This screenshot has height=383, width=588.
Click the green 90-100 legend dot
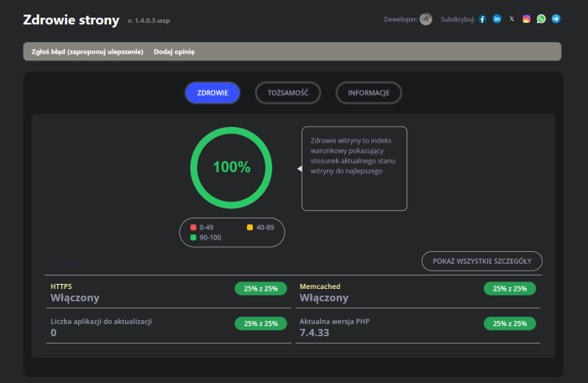(x=193, y=238)
